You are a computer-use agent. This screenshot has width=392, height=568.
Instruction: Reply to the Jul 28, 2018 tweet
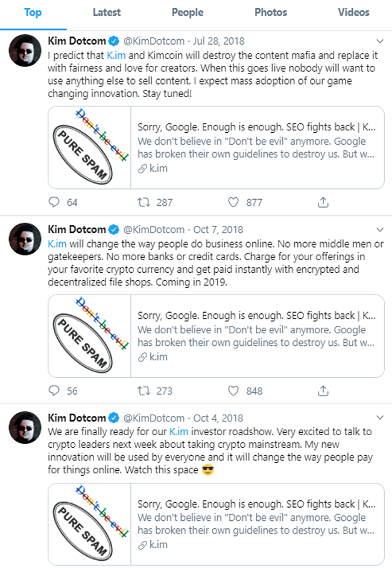(x=54, y=202)
